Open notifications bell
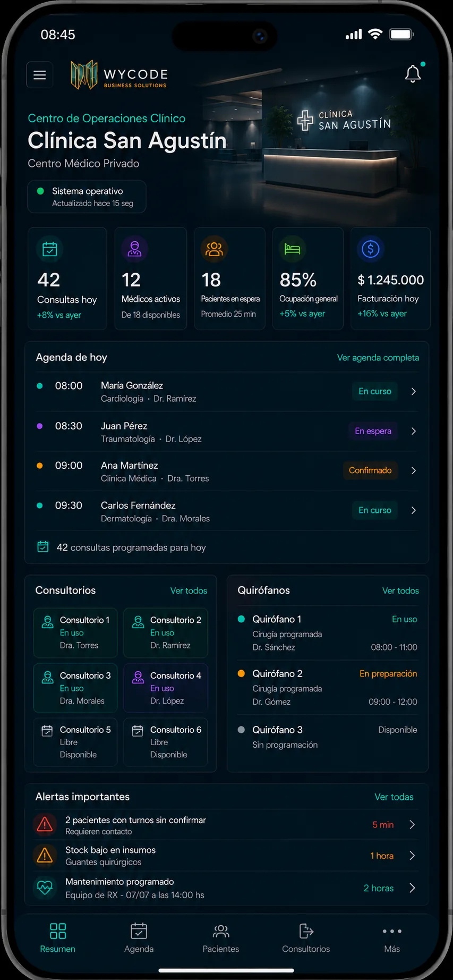The width and height of the screenshot is (453, 980). click(413, 74)
